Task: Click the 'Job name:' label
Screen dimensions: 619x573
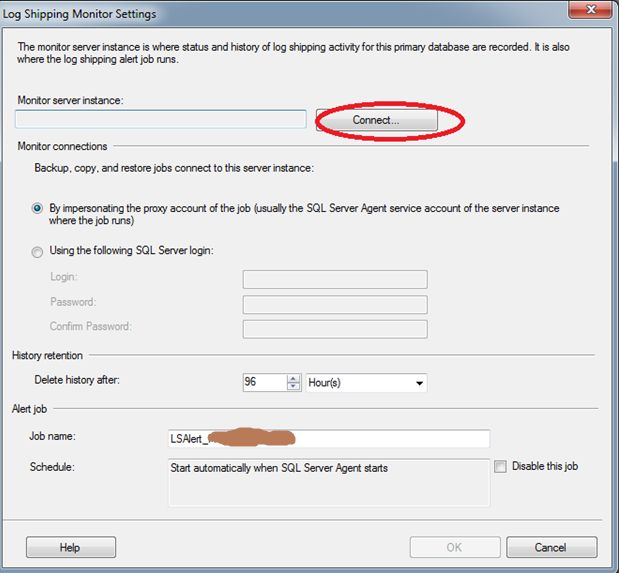Action: [53, 436]
